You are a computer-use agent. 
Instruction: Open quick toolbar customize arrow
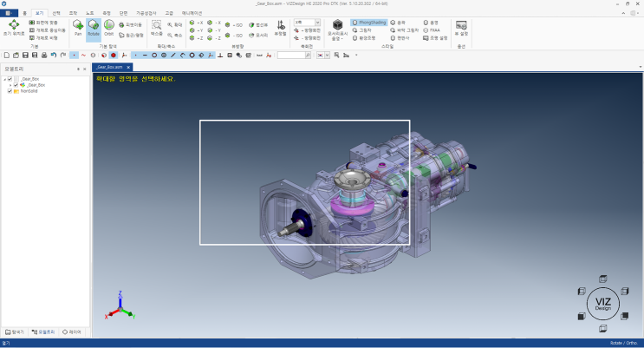[356, 56]
